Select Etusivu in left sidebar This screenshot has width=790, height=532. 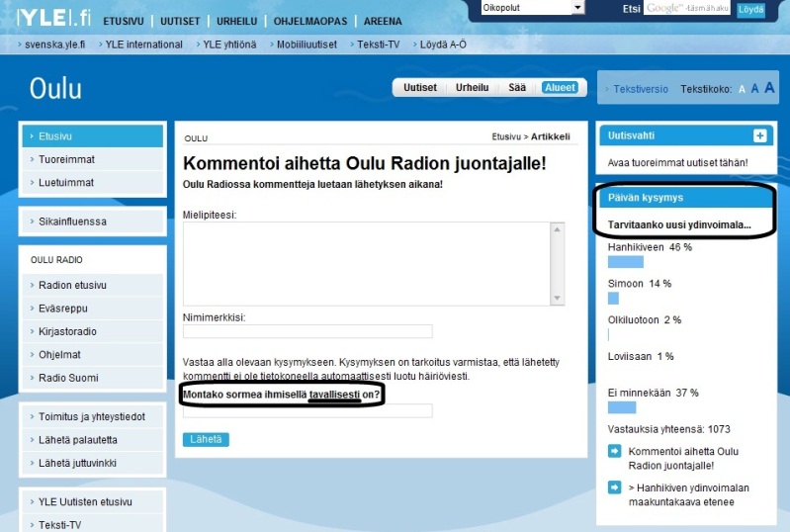93,136
